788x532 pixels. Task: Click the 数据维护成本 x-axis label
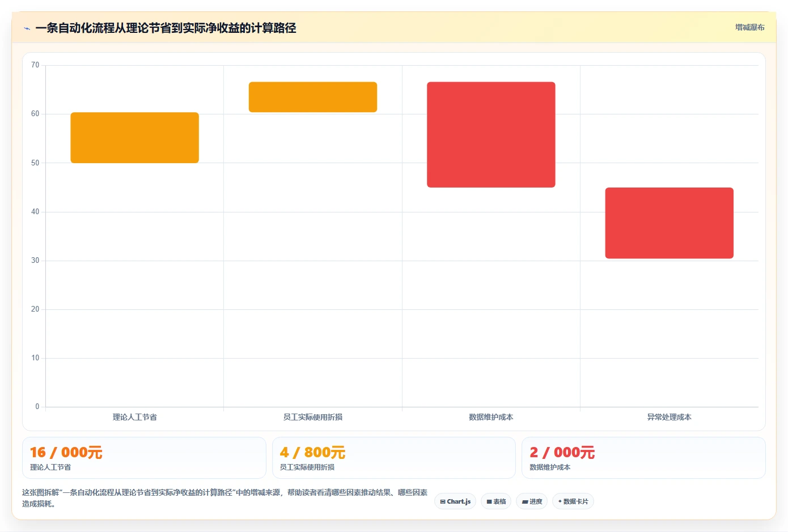pos(491,417)
